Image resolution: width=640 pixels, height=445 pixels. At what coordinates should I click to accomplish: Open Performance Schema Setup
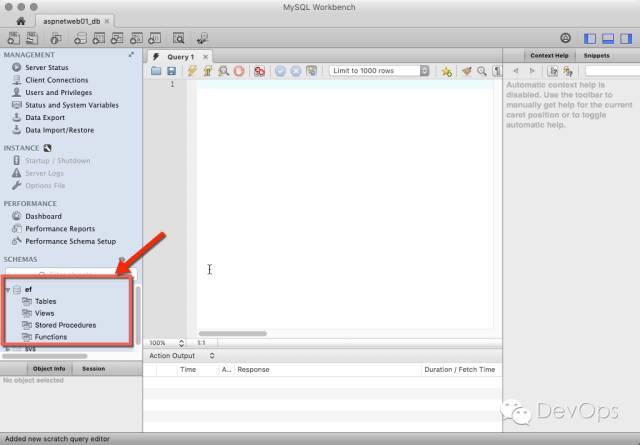click(70, 241)
